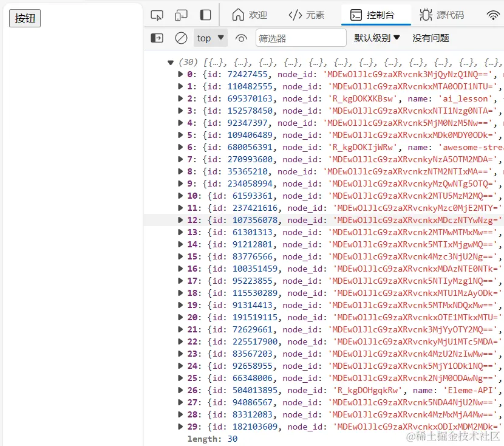Toggle device emulation icon
504x446 pixels.
181,15
